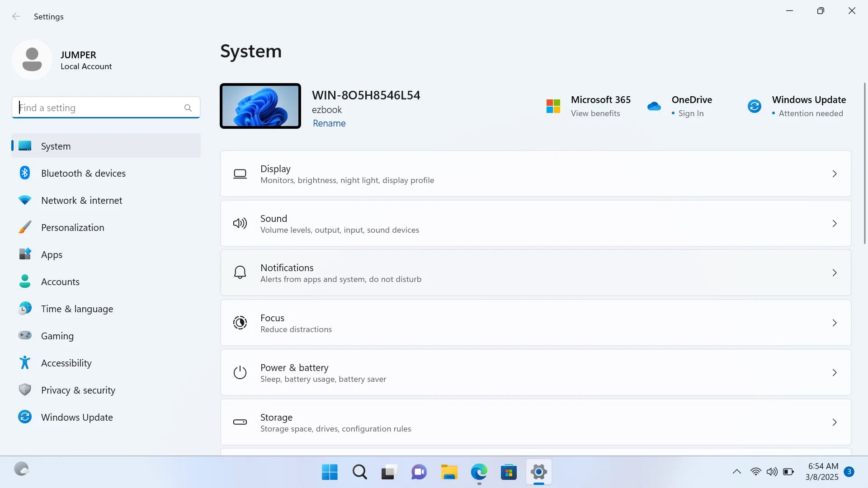This screenshot has height=488, width=868.
Task: Click the Gaming controller icon
Action: tap(25, 335)
